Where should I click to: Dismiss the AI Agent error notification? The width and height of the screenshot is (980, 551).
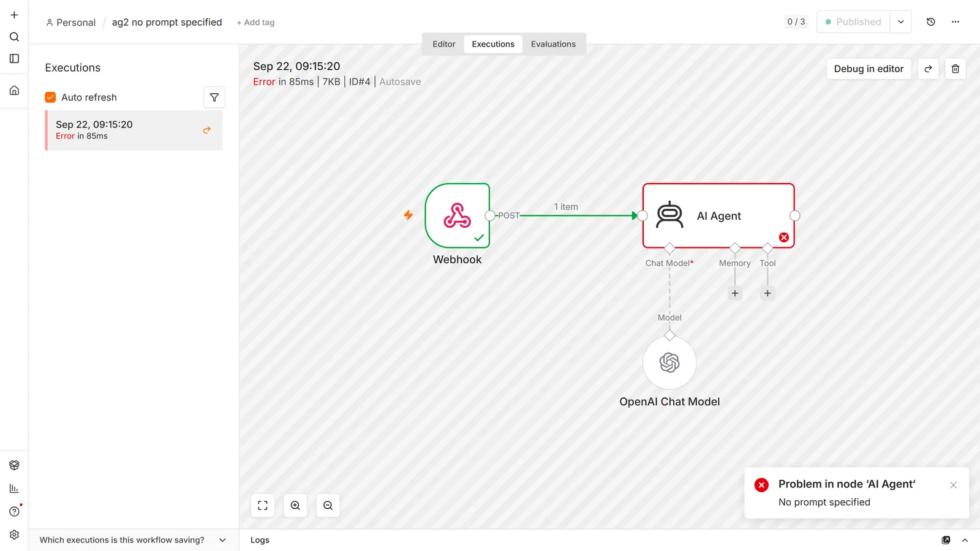tap(953, 485)
